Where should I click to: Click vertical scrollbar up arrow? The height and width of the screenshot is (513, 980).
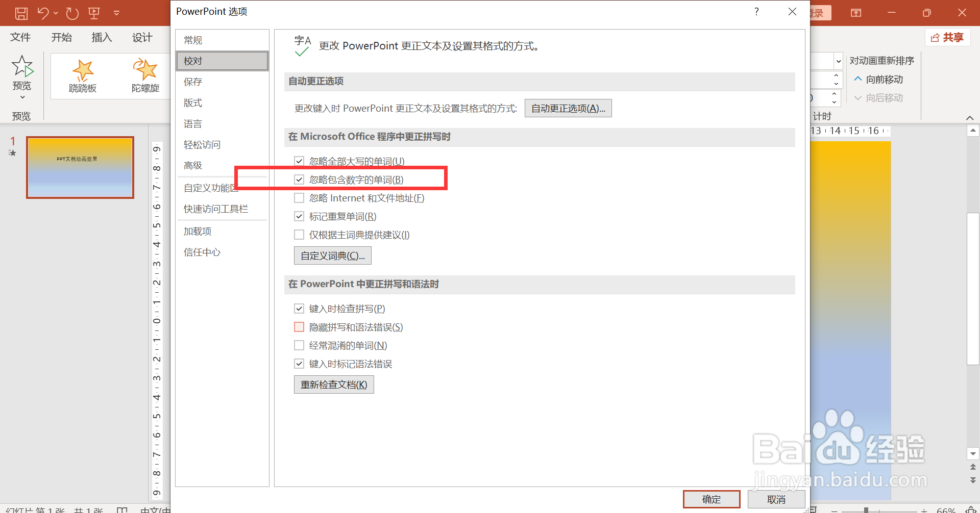(x=973, y=131)
